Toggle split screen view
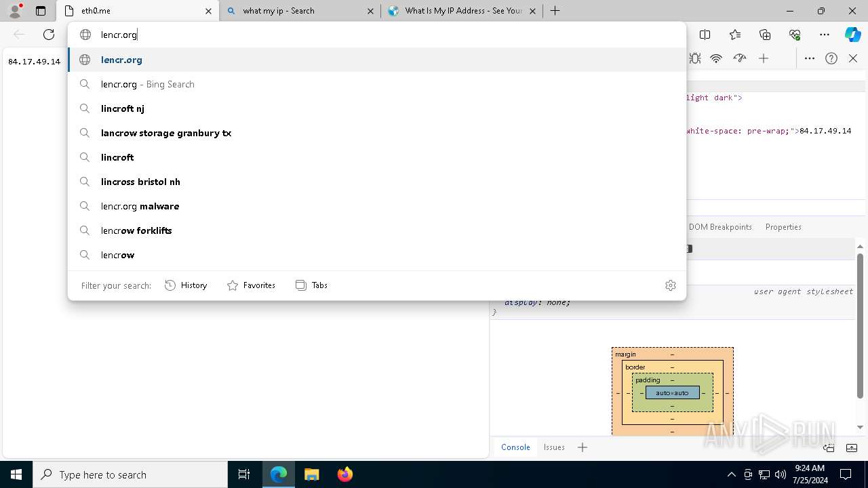This screenshot has width=868, height=488. coord(705,35)
